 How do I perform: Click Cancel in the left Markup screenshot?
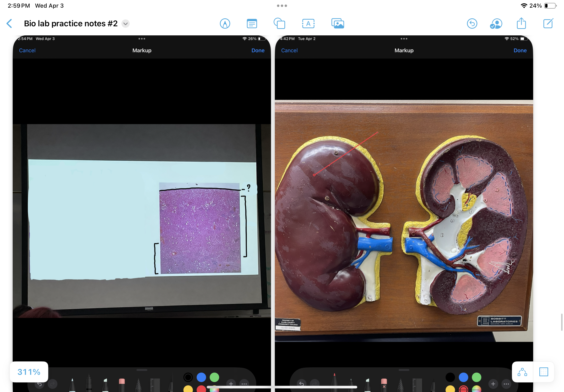point(27,50)
